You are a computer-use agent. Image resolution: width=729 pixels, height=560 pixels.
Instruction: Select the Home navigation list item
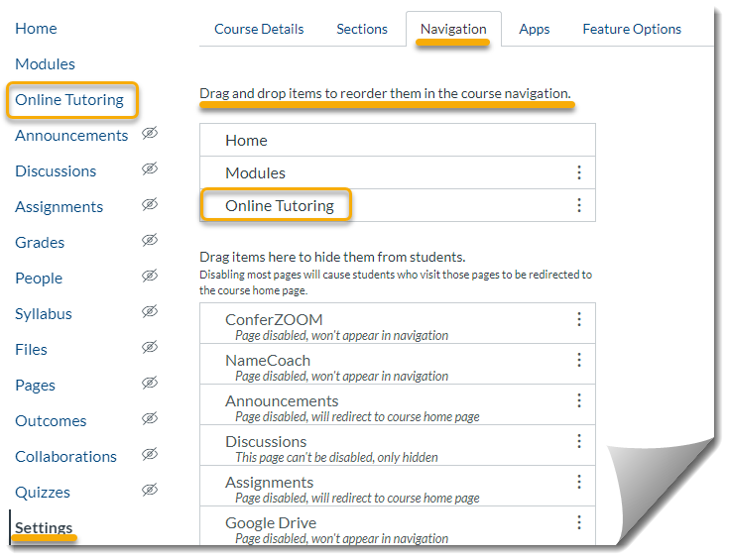pos(398,140)
